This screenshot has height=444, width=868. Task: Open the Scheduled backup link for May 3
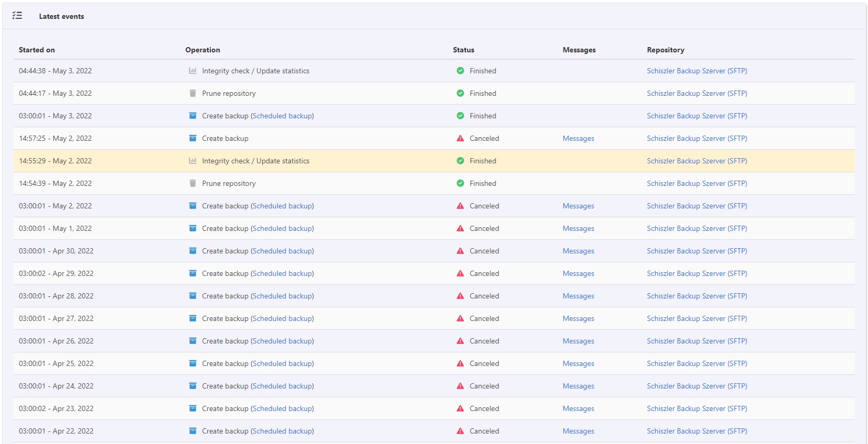point(283,116)
